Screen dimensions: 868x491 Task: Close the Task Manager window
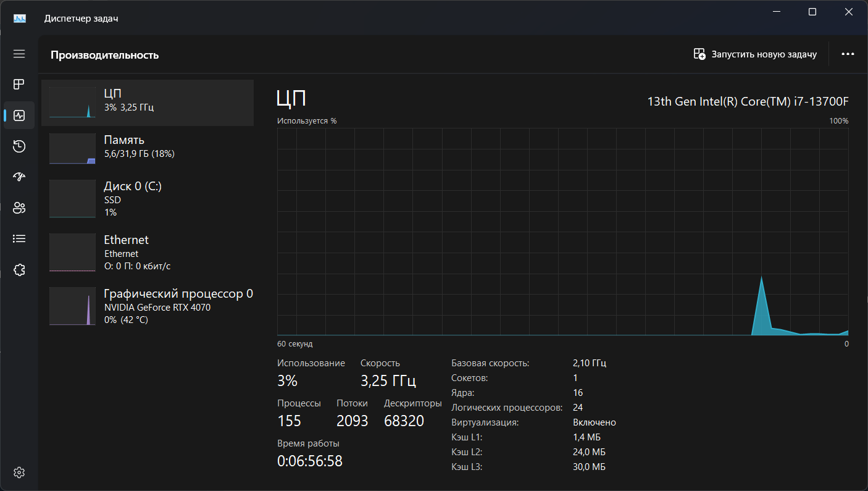tap(849, 12)
